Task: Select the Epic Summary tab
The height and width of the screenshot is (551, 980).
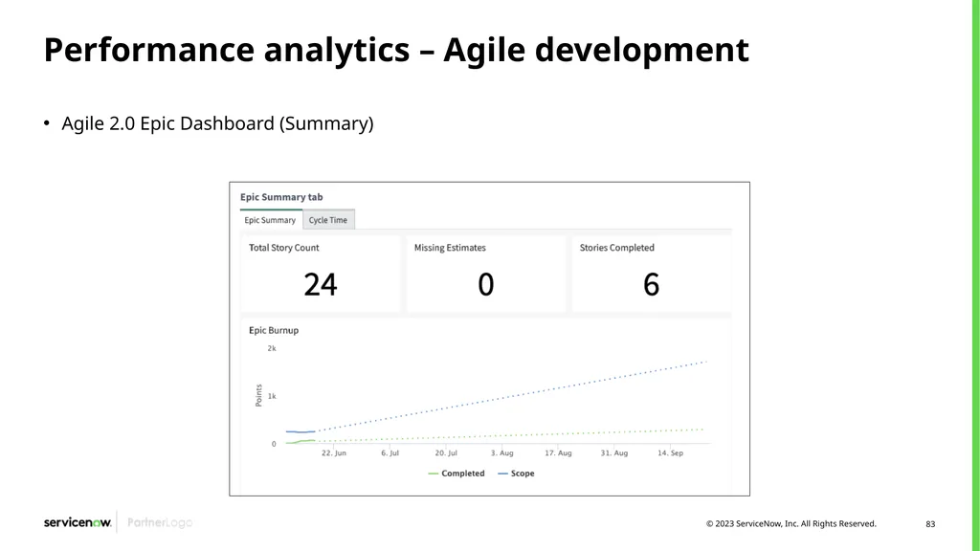Action: tap(270, 220)
